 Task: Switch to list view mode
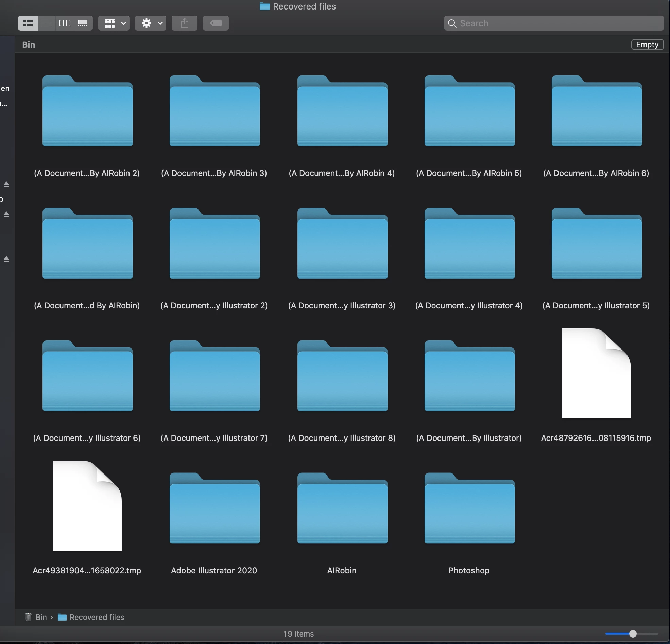[x=47, y=23]
